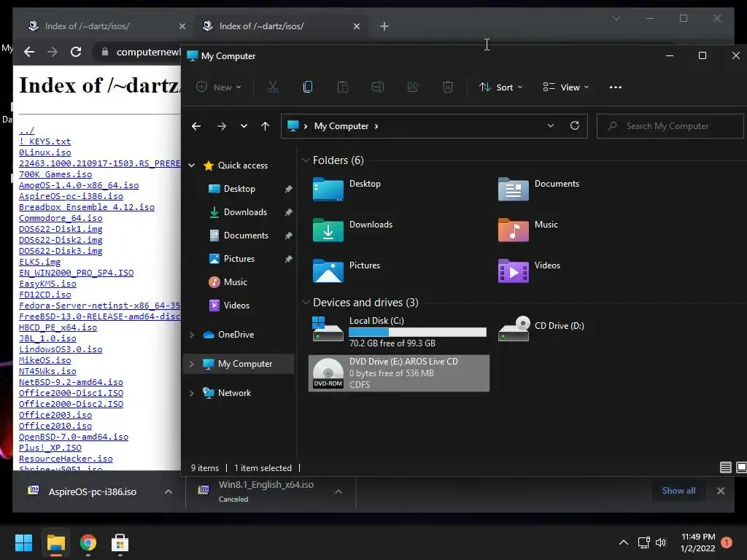Screen dimensions: 747x560
Task: Open a new Chrome tab
Action: coord(384,26)
